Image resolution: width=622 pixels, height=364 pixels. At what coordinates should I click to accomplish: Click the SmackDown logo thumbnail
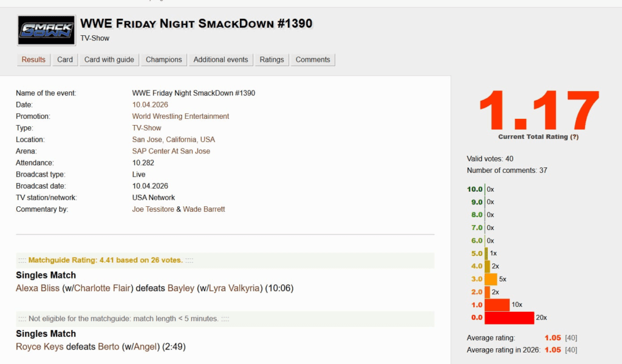pyautogui.click(x=46, y=30)
